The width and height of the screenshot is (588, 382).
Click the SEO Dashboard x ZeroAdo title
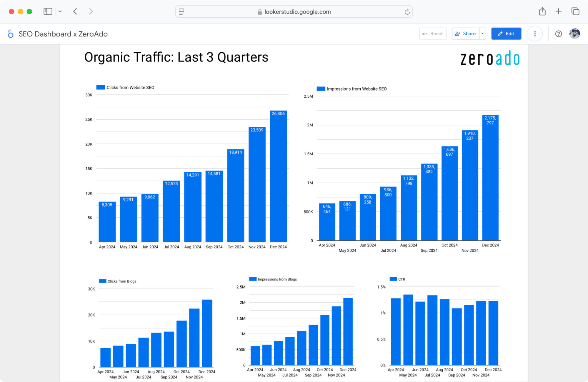click(x=63, y=34)
